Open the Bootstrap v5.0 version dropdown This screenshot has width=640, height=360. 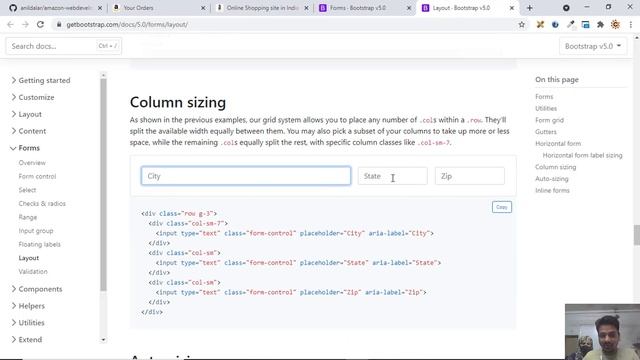pos(593,46)
